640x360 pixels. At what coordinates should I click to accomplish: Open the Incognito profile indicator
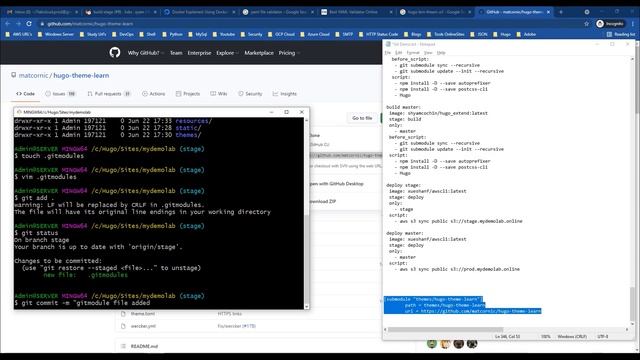coord(610,24)
